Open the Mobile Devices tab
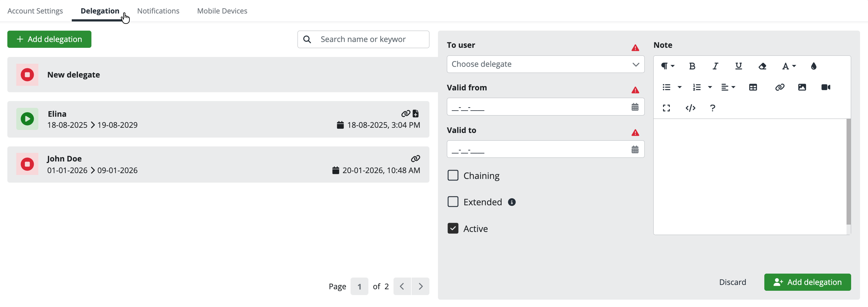 coord(222,11)
